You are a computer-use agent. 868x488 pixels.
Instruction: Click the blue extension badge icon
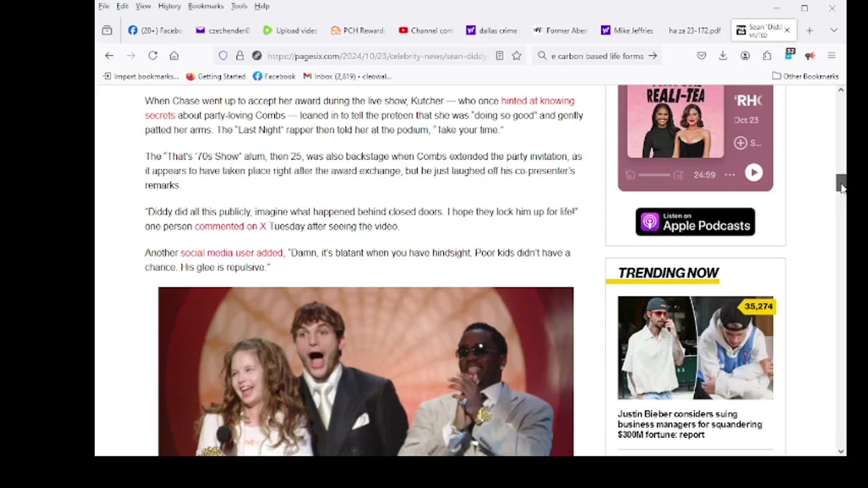(789, 54)
